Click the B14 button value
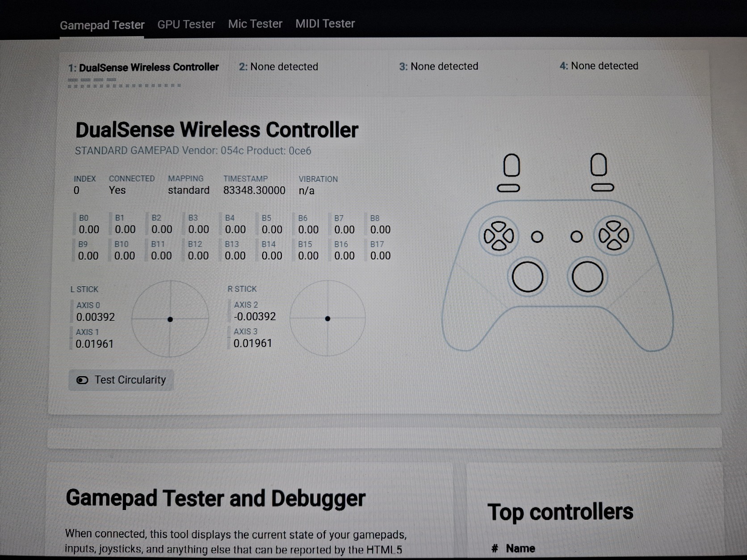Image resolution: width=747 pixels, height=560 pixels. (x=272, y=256)
